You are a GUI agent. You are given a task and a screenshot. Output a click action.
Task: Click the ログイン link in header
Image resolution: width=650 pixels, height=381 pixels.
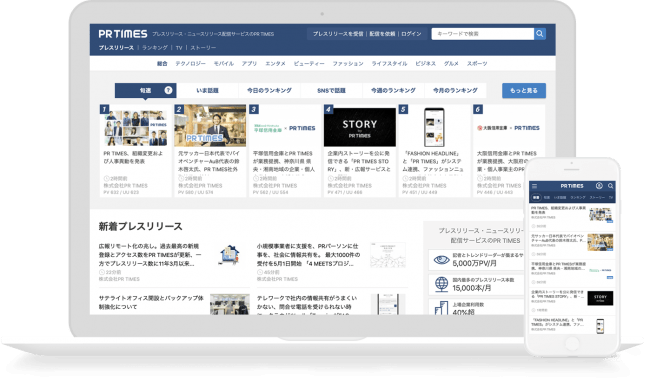tap(411, 34)
